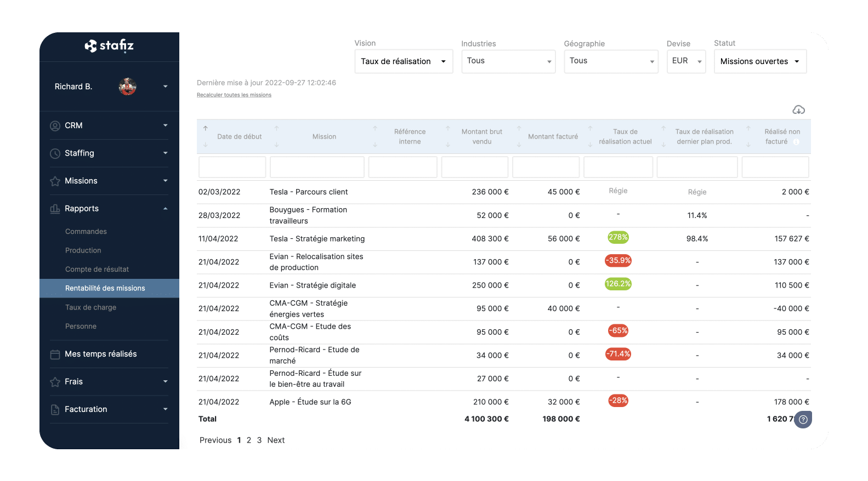Sort by Montant brut vendu column header
Image resolution: width=868 pixels, height=481 pixels.
pyautogui.click(x=482, y=137)
